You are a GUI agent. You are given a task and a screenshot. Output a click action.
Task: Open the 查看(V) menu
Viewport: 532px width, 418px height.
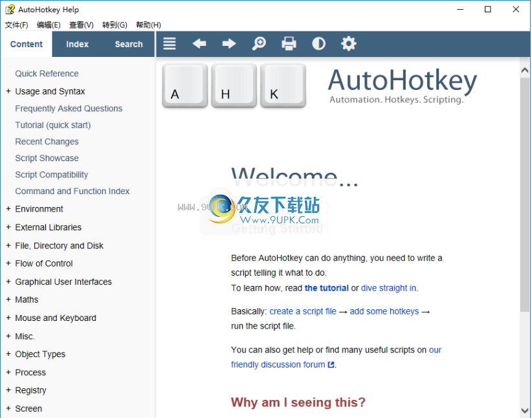click(81, 25)
